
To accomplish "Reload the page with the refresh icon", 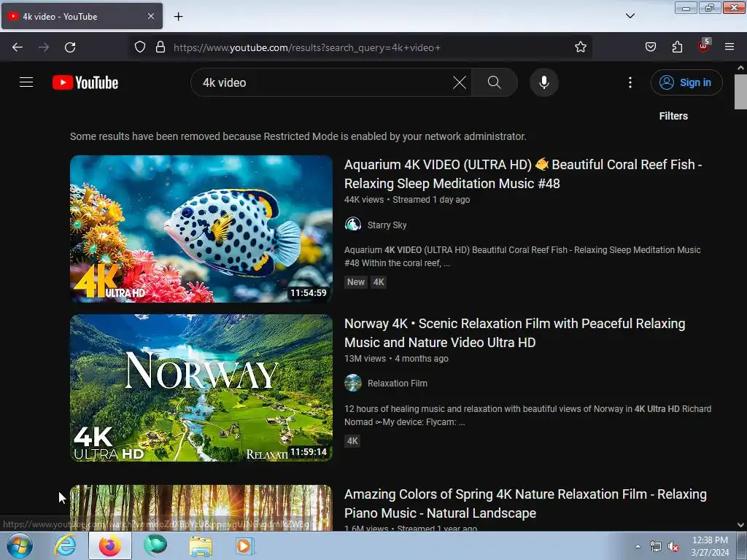I will click(x=70, y=47).
